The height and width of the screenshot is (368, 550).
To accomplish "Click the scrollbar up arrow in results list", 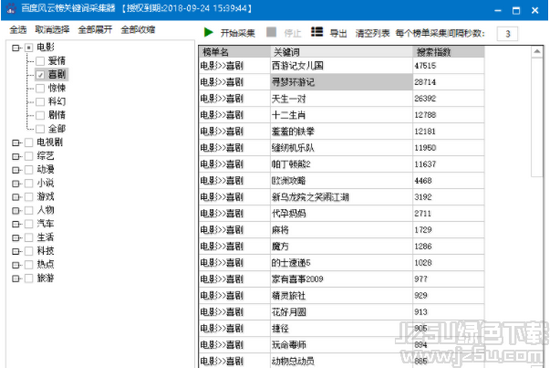I will [x=537, y=52].
